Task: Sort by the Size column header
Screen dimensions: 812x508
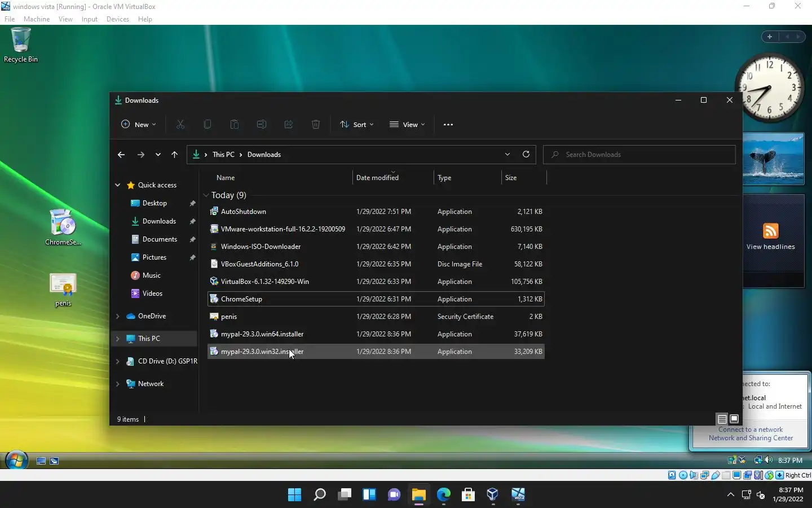Action: (523, 178)
